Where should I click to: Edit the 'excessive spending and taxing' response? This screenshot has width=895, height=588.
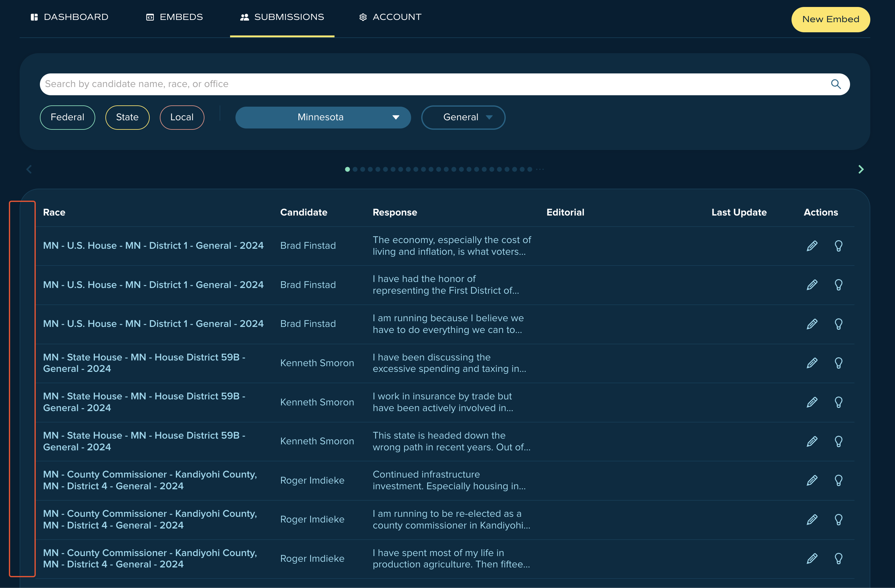tap(812, 363)
